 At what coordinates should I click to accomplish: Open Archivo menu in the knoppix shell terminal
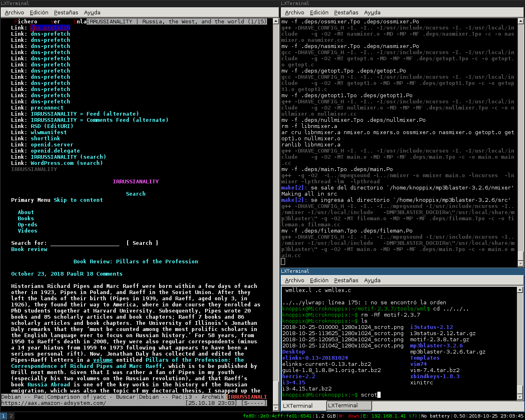pos(294,280)
